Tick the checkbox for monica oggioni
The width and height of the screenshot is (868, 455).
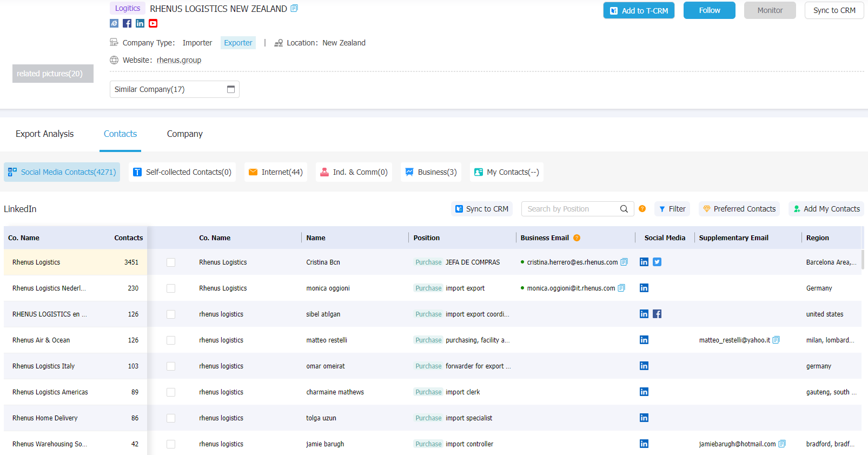tap(171, 288)
